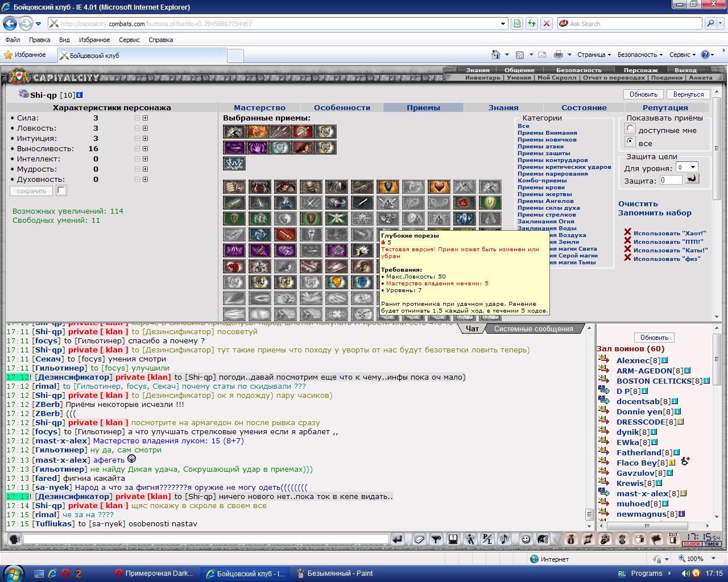The width and height of the screenshot is (728, 582).
Task: Click the enter arrow send message icon
Action: [398, 539]
